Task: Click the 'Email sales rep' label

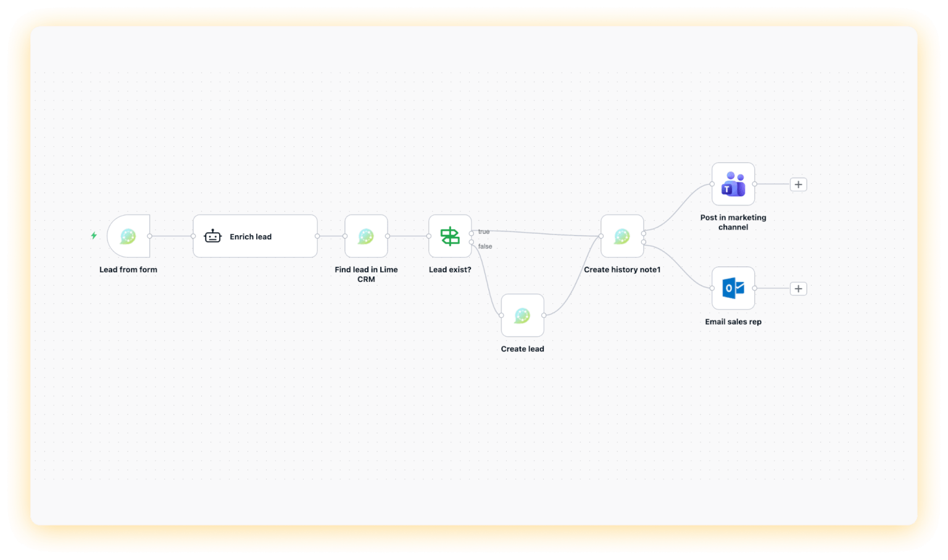Action: [733, 322]
